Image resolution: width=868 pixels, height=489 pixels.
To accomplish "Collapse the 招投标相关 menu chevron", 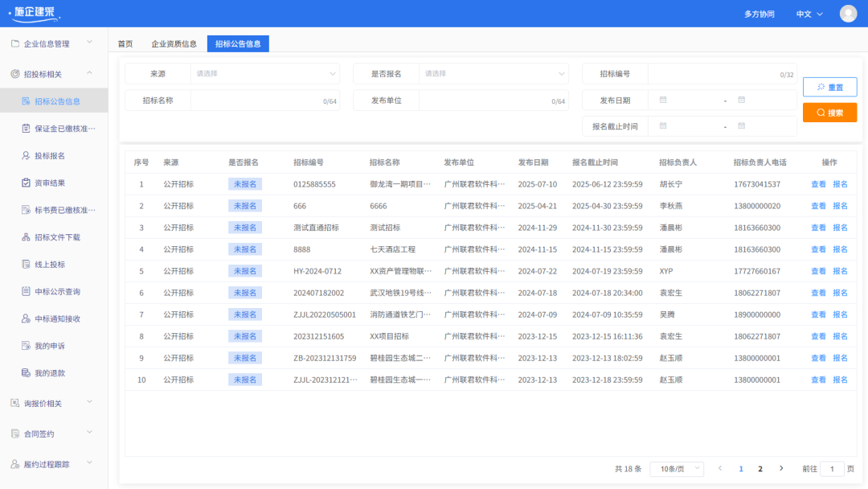I will (x=90, y=72).
